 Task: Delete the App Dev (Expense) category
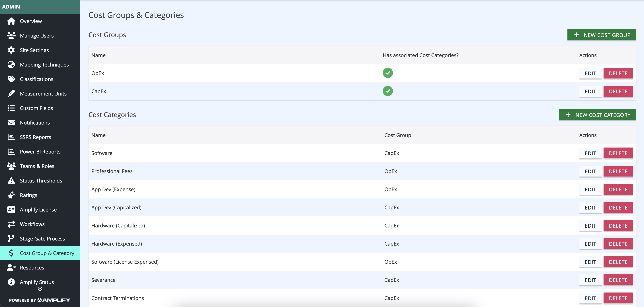pos(618,189)
